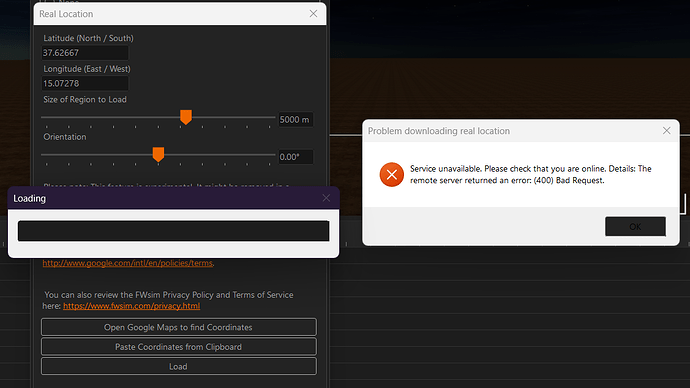
Task: Click the Latitude input field
Action: pyautogui.click(x=85, y=53)
